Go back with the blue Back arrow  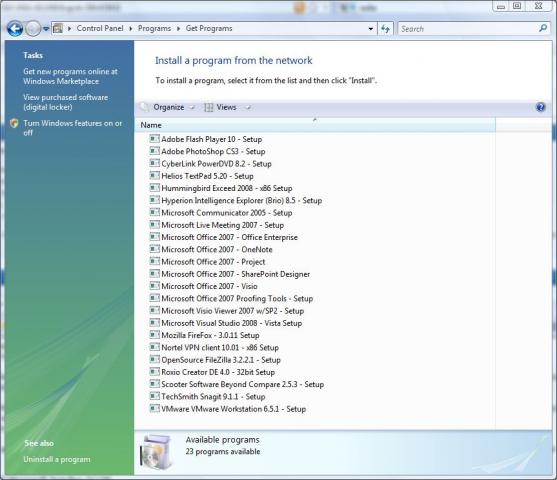click(x=15, y=29)
